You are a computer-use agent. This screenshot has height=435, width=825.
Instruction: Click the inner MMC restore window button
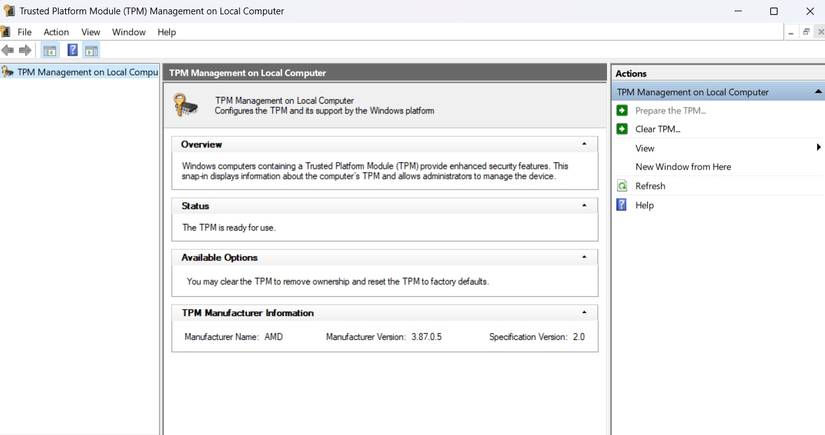[806, 32]
